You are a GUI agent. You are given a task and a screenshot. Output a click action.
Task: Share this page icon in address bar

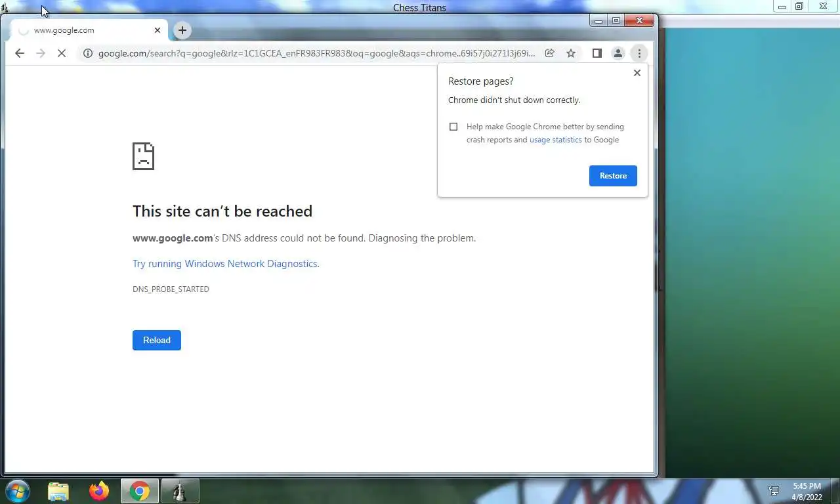pyautogui.click(x=550, y=53)
